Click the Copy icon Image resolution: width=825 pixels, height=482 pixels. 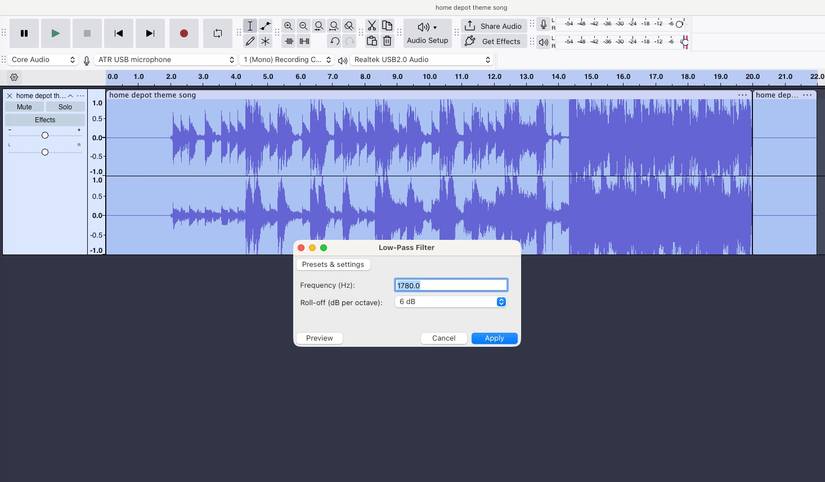point(387,26)
